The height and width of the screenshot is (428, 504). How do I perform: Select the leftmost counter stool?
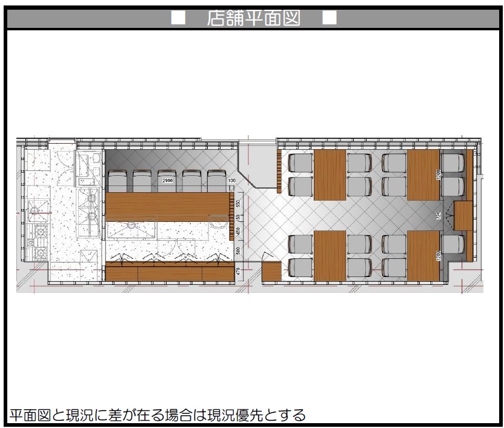click(x=117, y=181)
